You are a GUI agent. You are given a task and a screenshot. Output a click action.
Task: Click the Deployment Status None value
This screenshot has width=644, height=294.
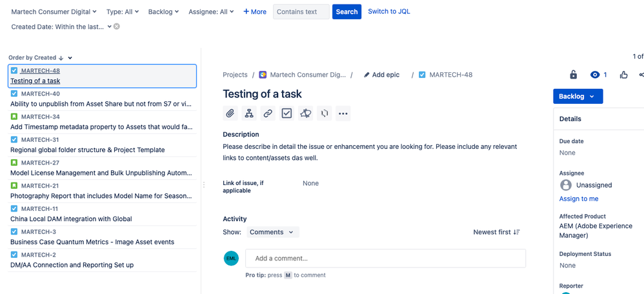[567, 265]
